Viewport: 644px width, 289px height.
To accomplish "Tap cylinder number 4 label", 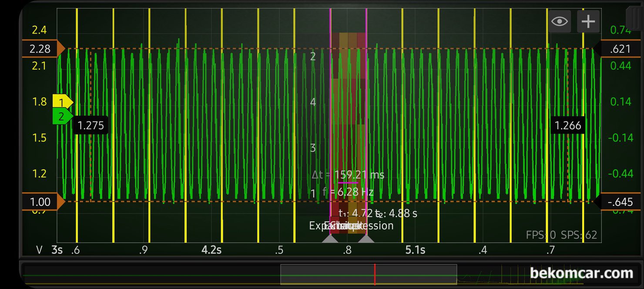I will 313,102.
